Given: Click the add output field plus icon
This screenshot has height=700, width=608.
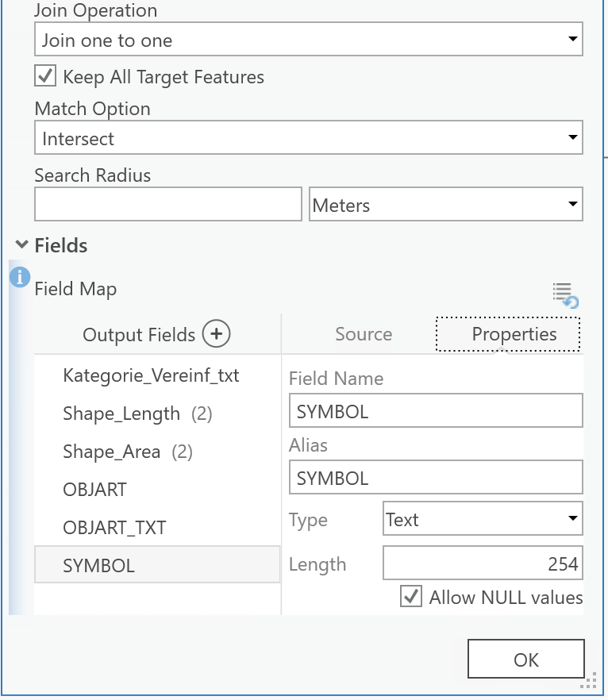Looking at the screenshot, I should (x=216, y=334).
